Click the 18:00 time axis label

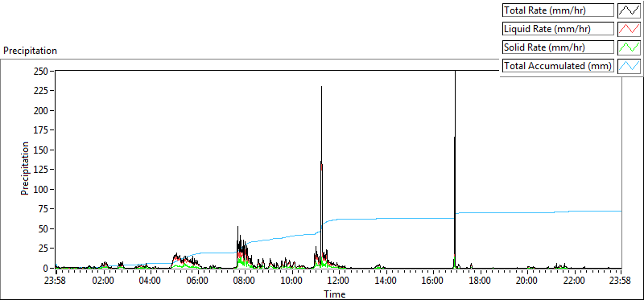coord(480,282)
